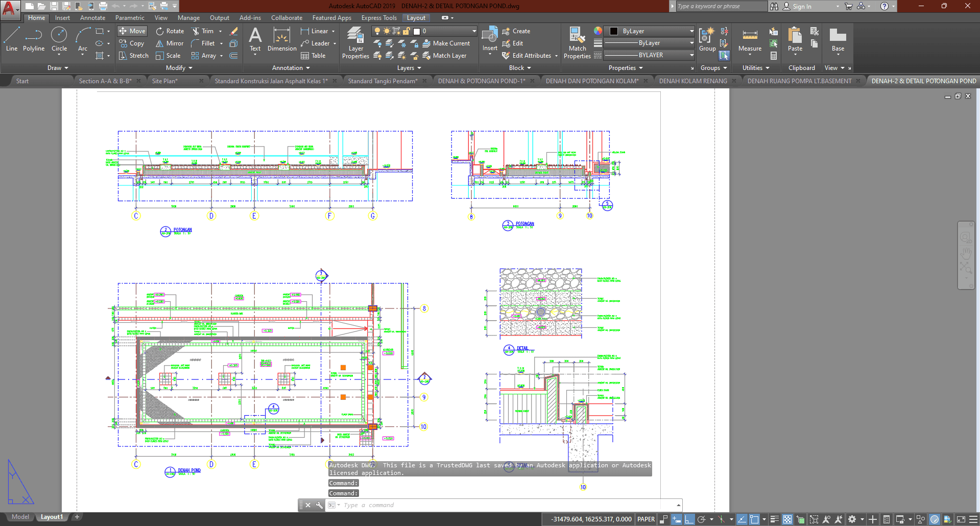Switch to DENAH KOLAM RENANG drawing tab

click(x=693, y=81)
